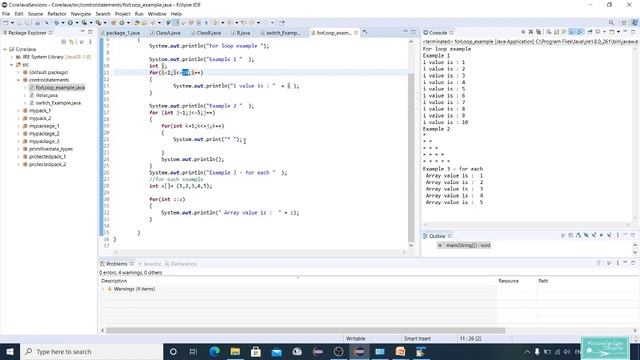Toggle Scroll Lock in Console
Image resolution: width=640 pixels, height=360 pixels.
[556, 32]
